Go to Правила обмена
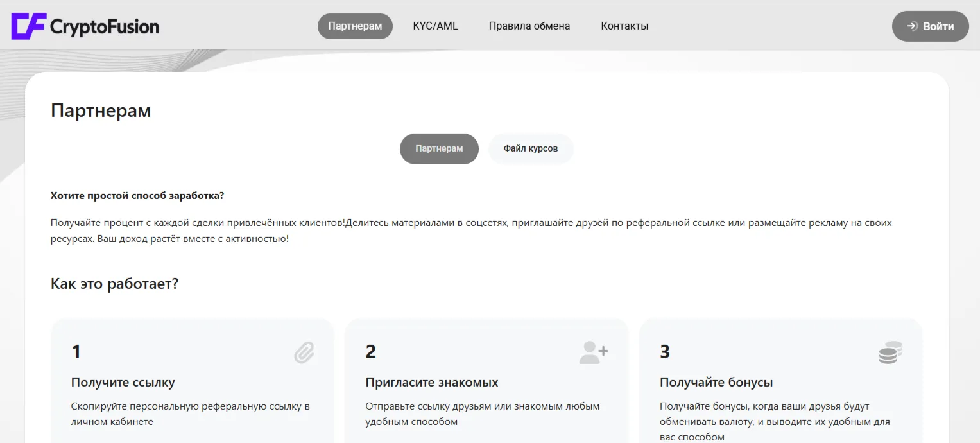980x443 pixels. 529,26
